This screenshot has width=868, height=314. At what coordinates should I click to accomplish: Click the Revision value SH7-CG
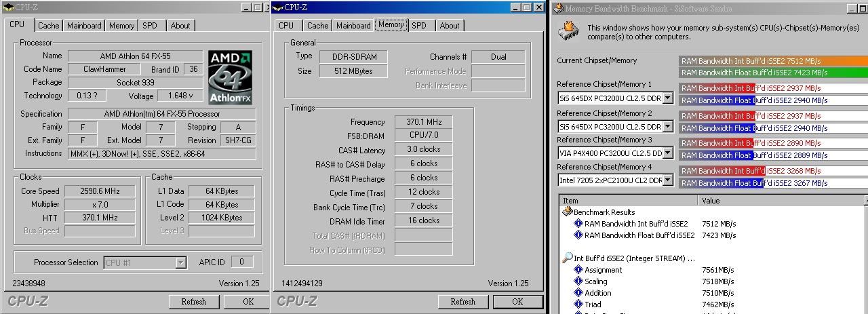[239, 140]
